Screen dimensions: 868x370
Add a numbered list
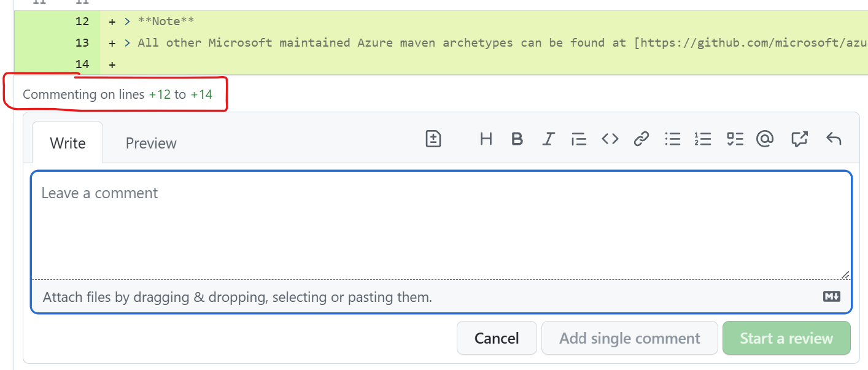click(x=703, y=139)
